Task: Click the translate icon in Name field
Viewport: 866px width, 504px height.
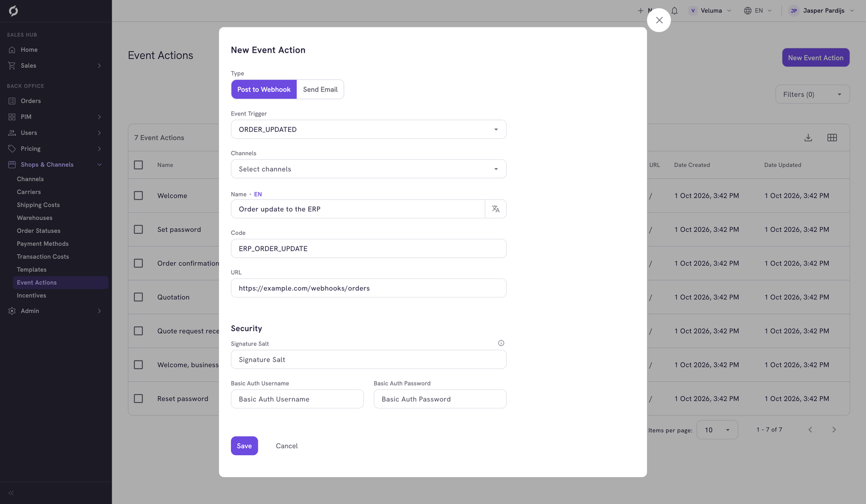Action: pyautogui.click(x=496, y=209)
